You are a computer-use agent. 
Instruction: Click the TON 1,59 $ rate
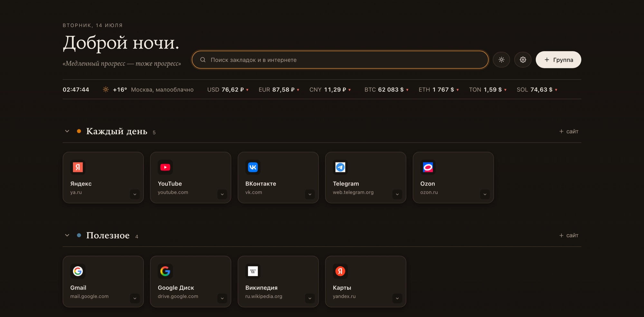coord(488,90)
